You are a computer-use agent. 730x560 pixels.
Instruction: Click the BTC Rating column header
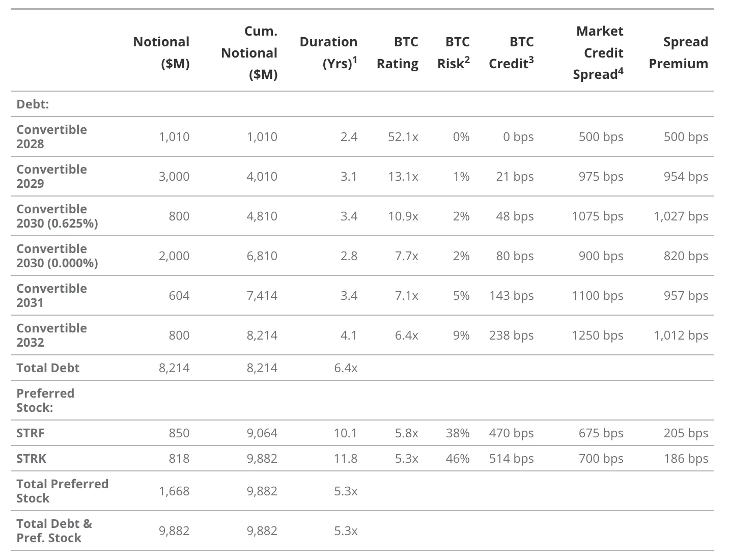tap(398, 52)
